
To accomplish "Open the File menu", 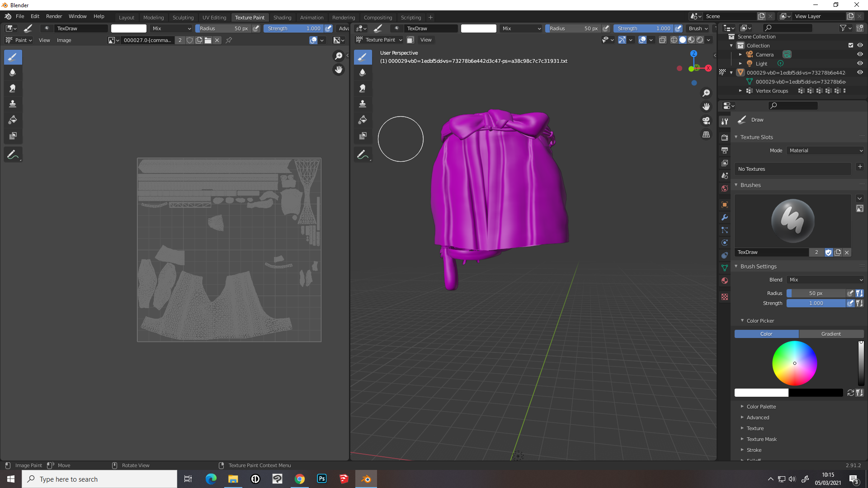I will (20, 16).
